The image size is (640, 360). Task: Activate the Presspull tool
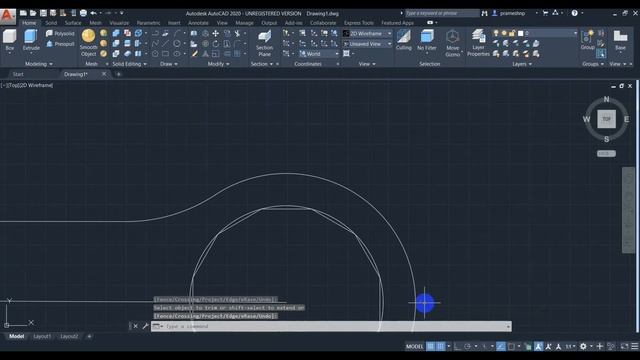coord(60,44)
